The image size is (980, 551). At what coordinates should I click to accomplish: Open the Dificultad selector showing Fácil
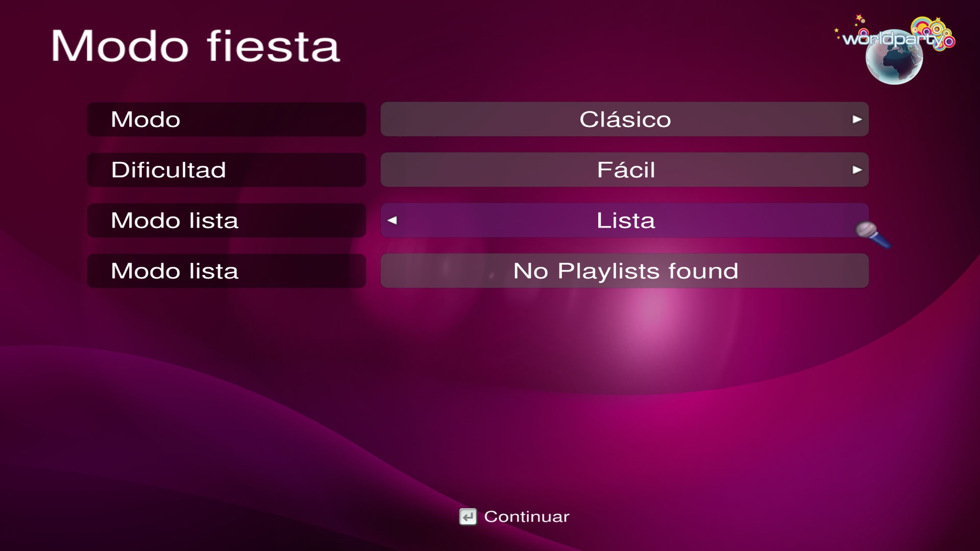click(x=624, y=170)
